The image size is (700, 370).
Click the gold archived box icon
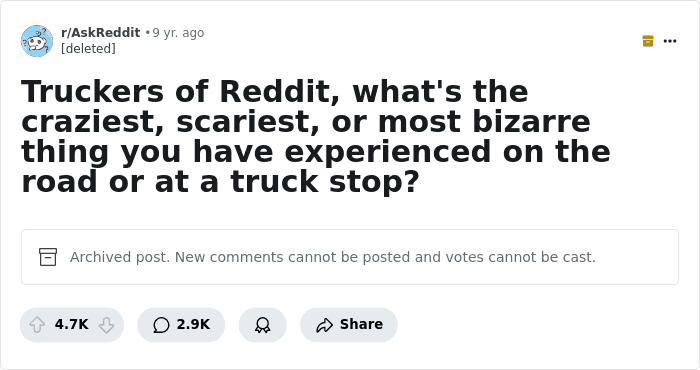pyautogui.click(x=648, y=41)
